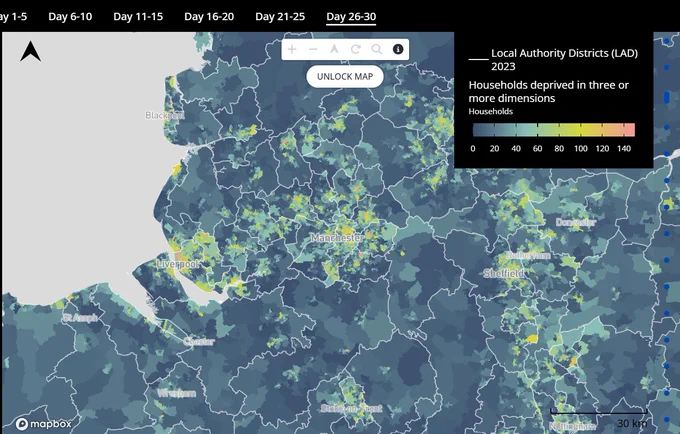The width and height of the screenshot is (680, 434).
Task: Select the Day 21-25 tab
Action: [x=280, y=16]
